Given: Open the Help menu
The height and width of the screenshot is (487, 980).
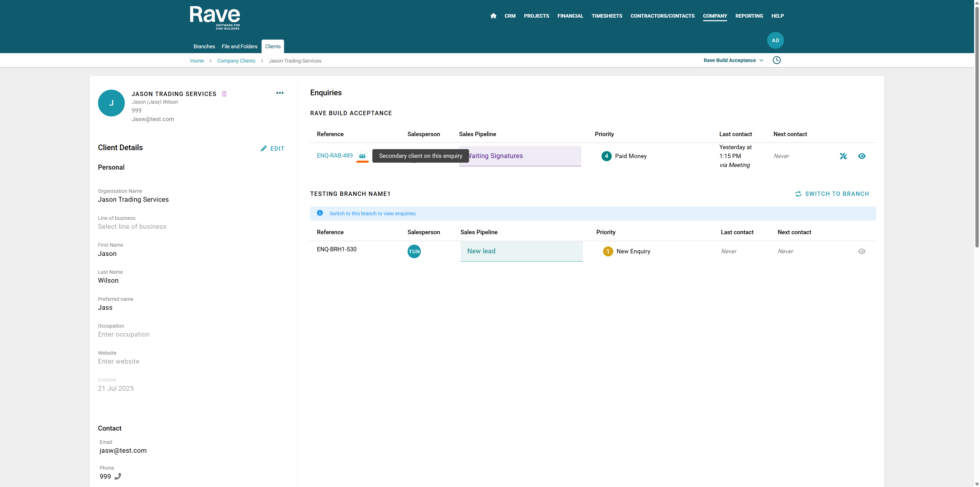Looking at the screenshot, I should click(777, 16).
